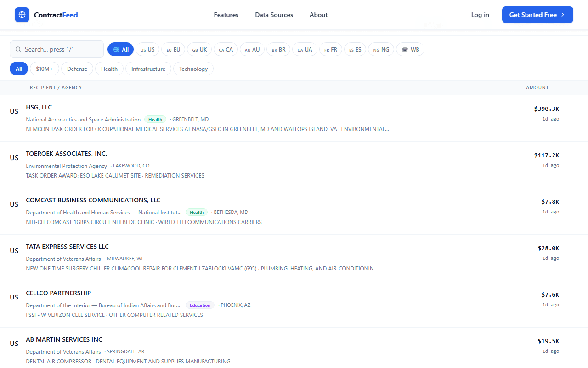Click the NEMCON task order description
588x368 pixels.
pos(207,129)
